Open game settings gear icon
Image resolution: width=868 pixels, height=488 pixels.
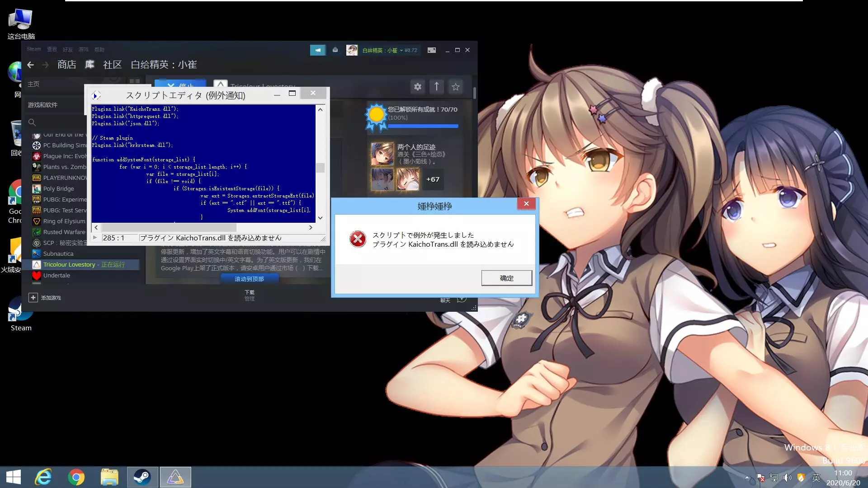418,87
